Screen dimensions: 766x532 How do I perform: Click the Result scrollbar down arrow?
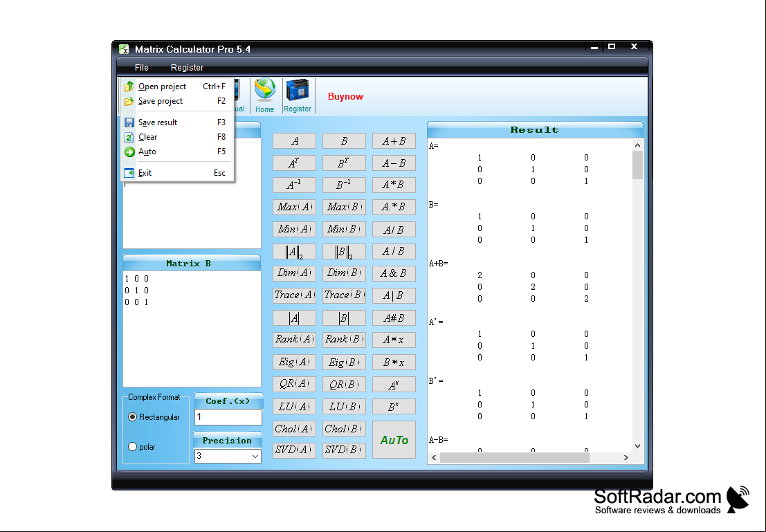point(637,446)
